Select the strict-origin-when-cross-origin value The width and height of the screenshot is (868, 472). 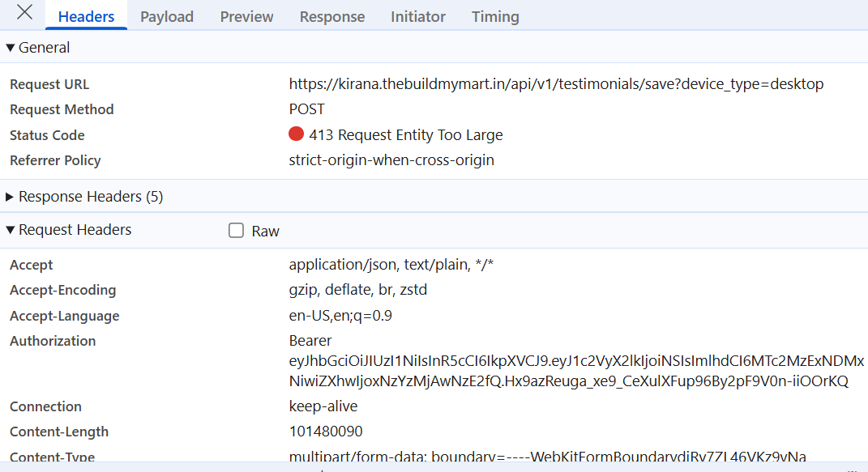(x=391, y=160)
